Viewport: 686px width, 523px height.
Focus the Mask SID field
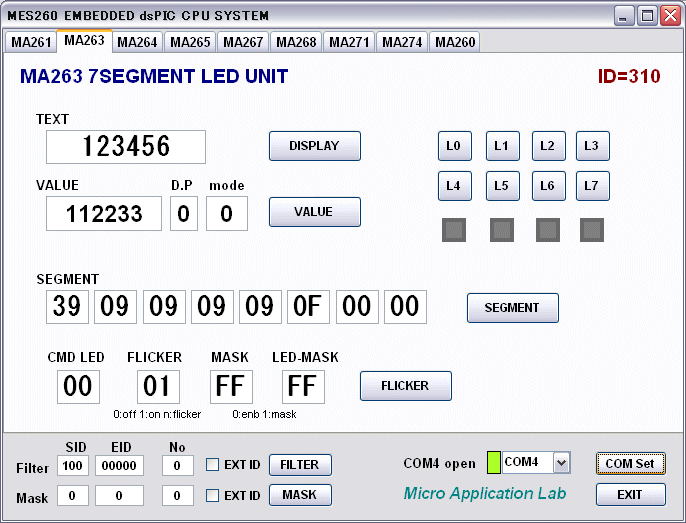tap(73, 496)
